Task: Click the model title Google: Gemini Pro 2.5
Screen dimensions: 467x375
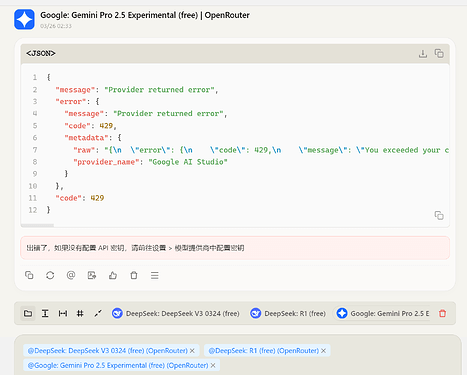Action: [x=145, y=15]
